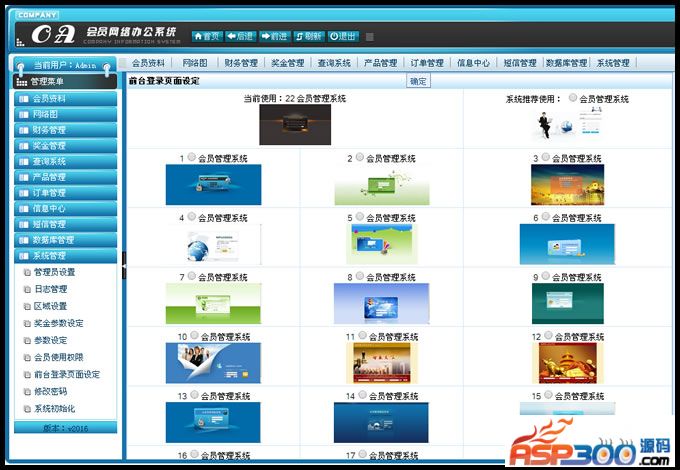Click the 前进 forward arrow button
The image size is (680, 470).
pyautogui.click(x=275, y=36)
